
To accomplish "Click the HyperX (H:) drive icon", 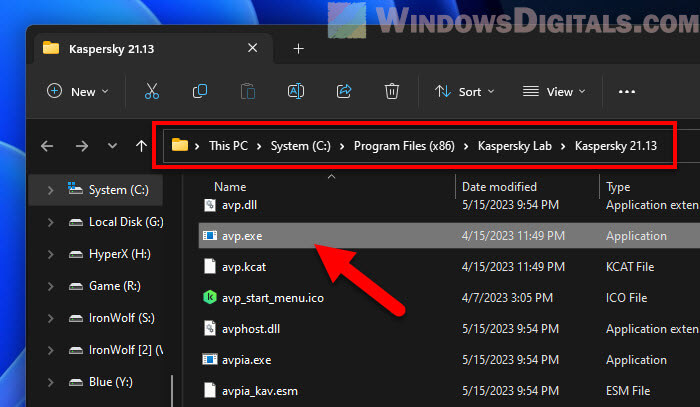I will (76, 254).
